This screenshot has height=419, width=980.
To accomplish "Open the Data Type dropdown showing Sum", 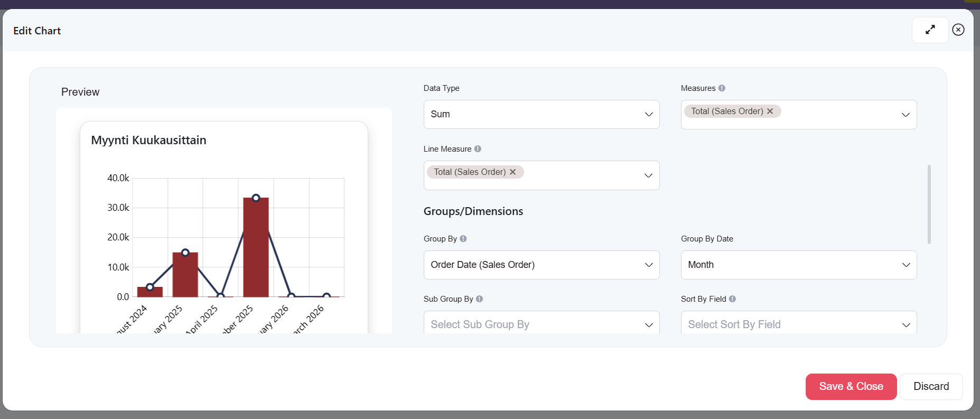I will (541, 114).
